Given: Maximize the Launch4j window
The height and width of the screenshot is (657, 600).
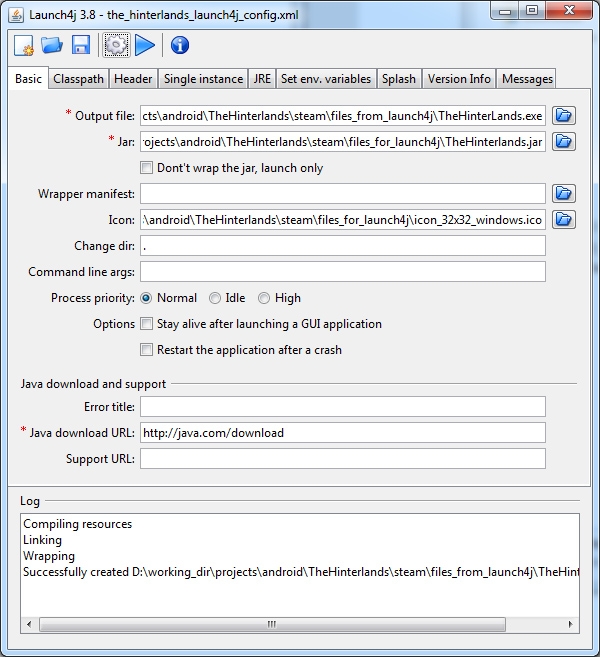Looking at the screenshot, I should pos(532,11).
